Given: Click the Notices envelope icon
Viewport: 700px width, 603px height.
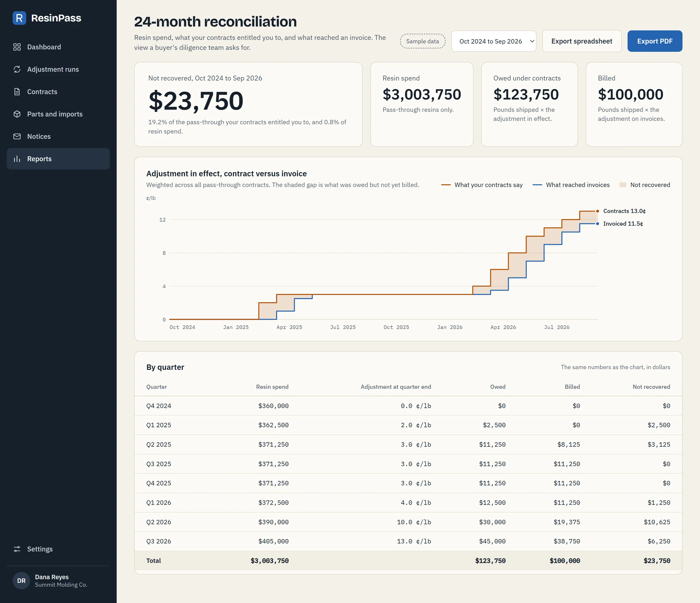Looking at the screenshot, I should point(17,136).
